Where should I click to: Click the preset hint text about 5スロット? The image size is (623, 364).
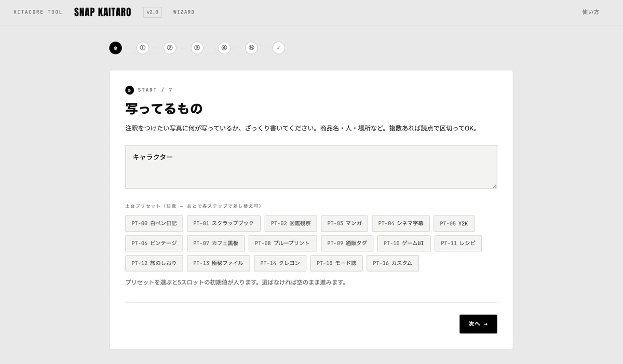[x=236, y=283]
